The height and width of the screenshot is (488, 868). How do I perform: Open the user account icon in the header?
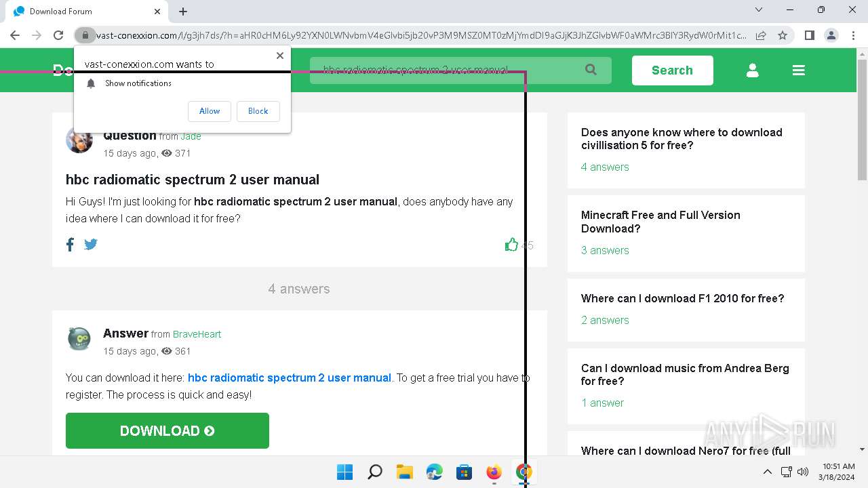point(752,70)
